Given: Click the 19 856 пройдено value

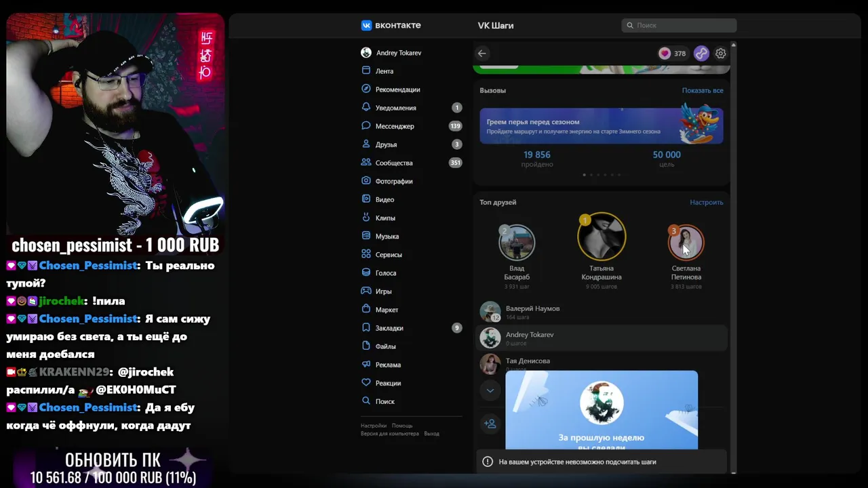Looking at the screenshot, I should pyautogui.click(x=537, y=155).
